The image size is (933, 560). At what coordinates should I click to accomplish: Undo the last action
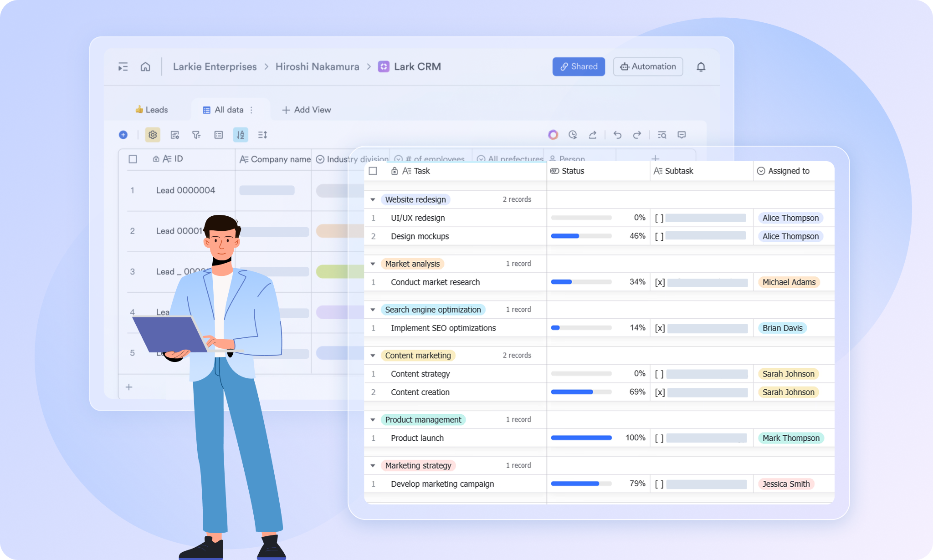coord(617,135)
